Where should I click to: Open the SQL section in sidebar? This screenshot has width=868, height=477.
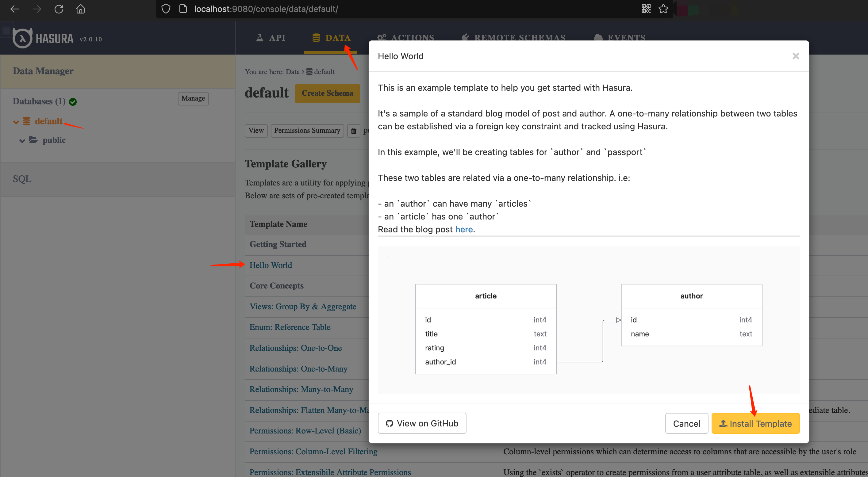tap(22, 179)
